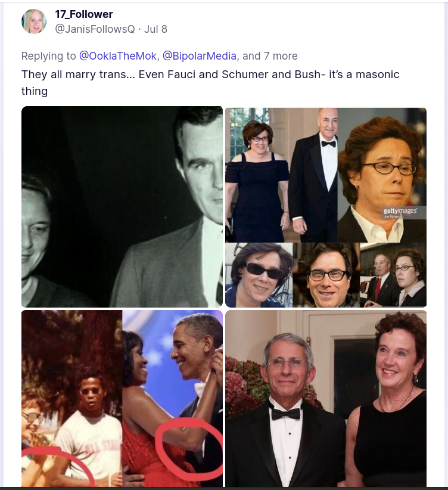
Task: Click the gettyimages watermark in the collage
Action: coord(400,211)
